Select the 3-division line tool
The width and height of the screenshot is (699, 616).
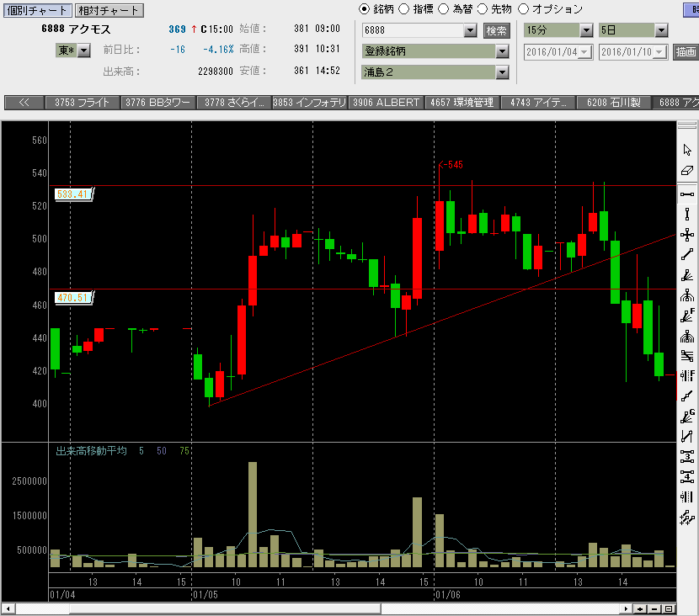(x=687, y=457)
